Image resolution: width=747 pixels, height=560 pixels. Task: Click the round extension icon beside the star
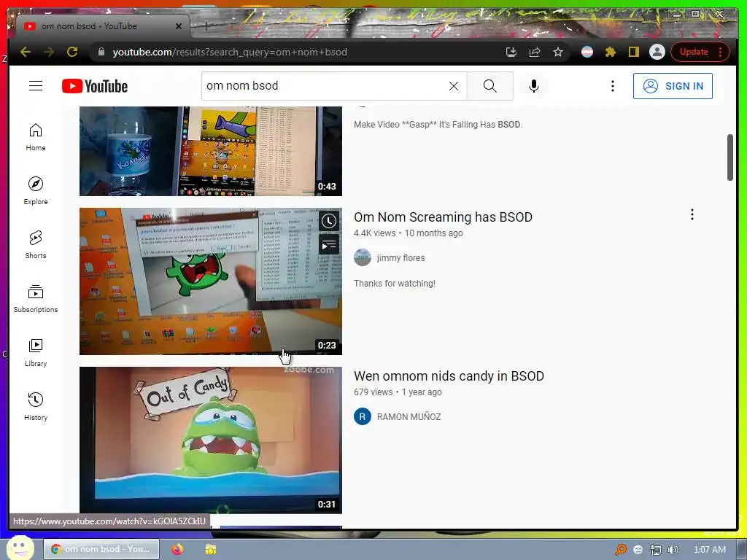(x=587, y=52)
